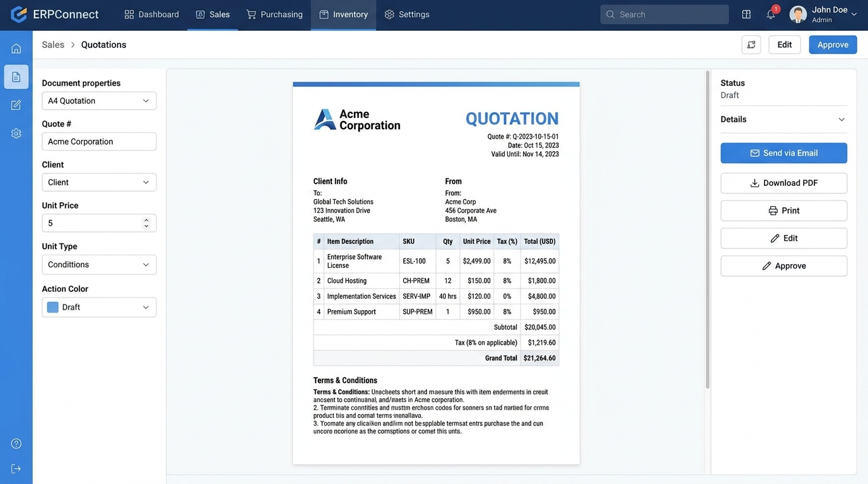Image resolution: width=868 pixels, height=484 pixels.
Task: Click Approve in the right panel
Action: [783, 266]
